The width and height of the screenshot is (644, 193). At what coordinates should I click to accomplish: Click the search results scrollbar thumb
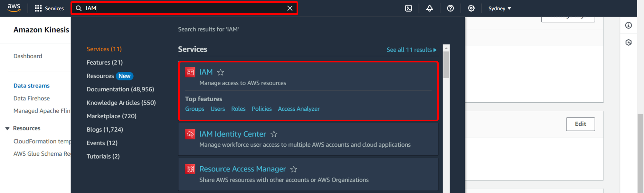coord(446,65)
